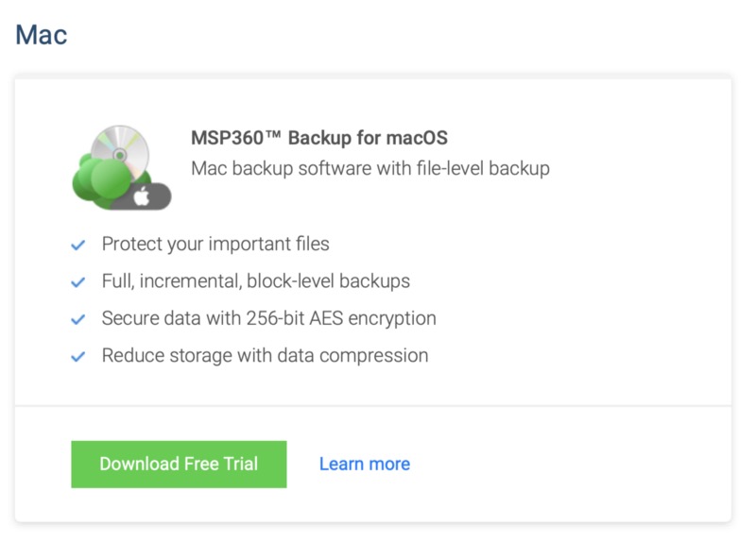756x542 pixels.
Task: Click the Apple logo badge
Action: point(143,196)
